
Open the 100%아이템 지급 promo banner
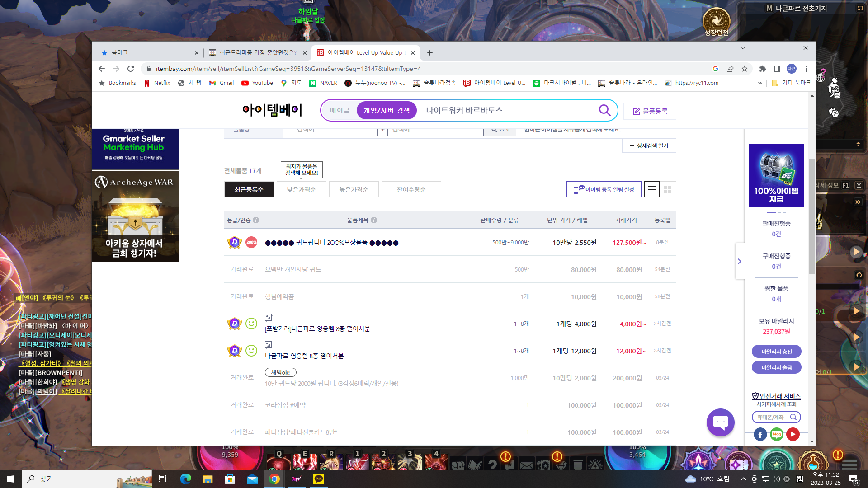(776, 175)
